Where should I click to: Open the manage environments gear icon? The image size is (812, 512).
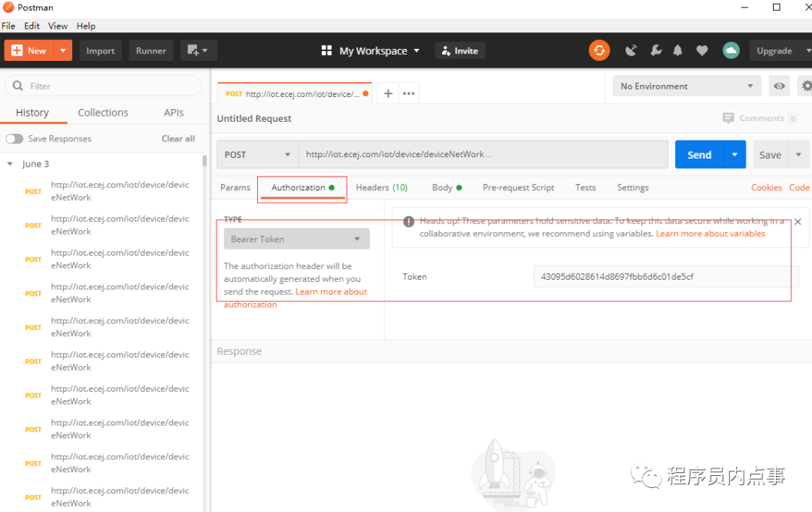click(x=806, y=86)
